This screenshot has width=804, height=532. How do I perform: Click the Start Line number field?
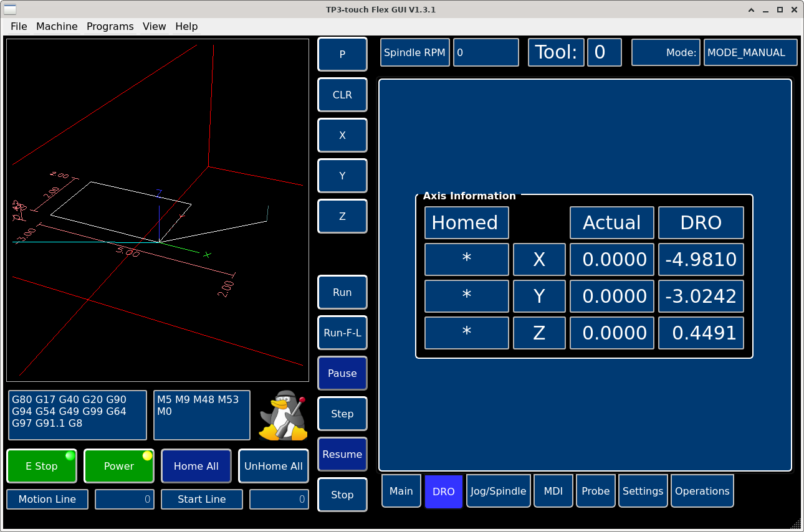[x=279, y=499]
